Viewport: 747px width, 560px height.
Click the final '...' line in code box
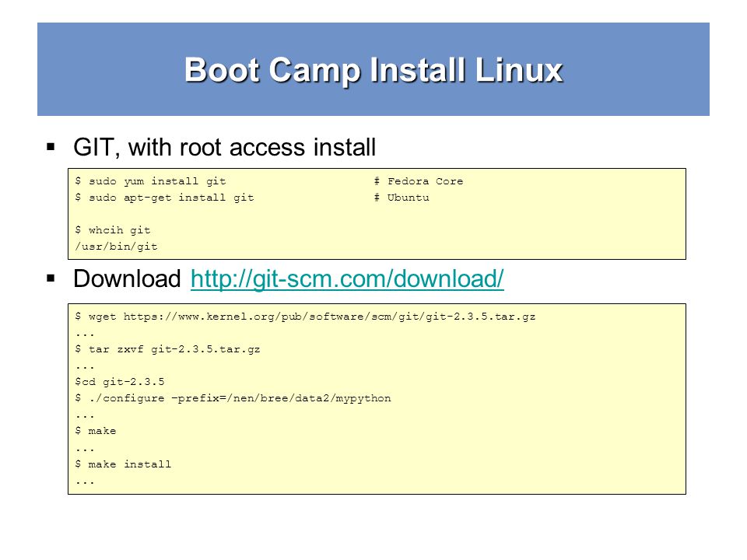[x=85, y=483]
